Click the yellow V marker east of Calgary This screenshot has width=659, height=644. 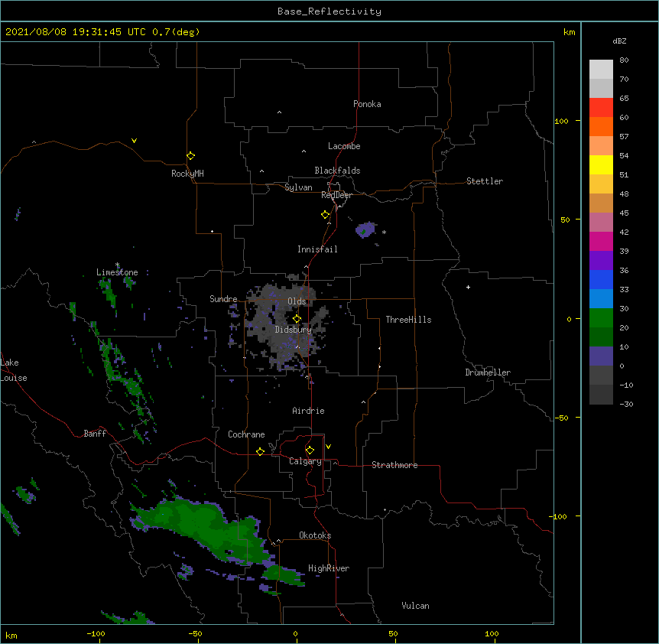pyautogui.click(x=328, y=447)
